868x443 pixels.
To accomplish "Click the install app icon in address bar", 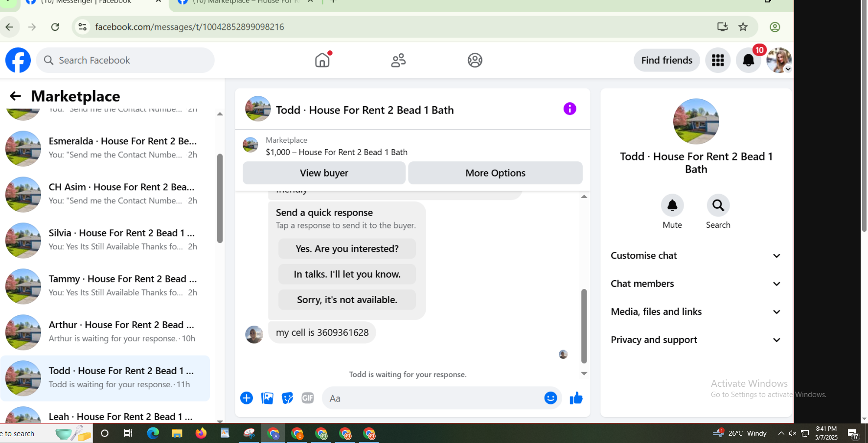I will [x=722, y=27].
